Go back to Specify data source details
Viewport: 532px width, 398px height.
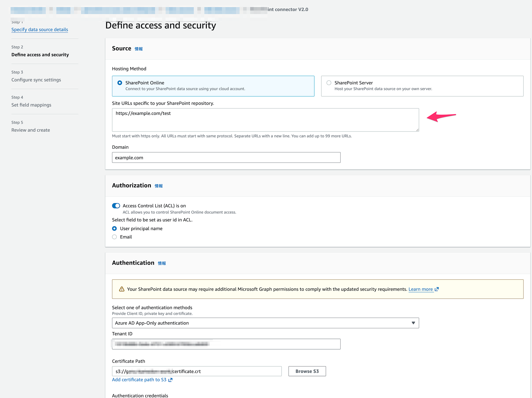pyautogui.click(x=40, y=29)
